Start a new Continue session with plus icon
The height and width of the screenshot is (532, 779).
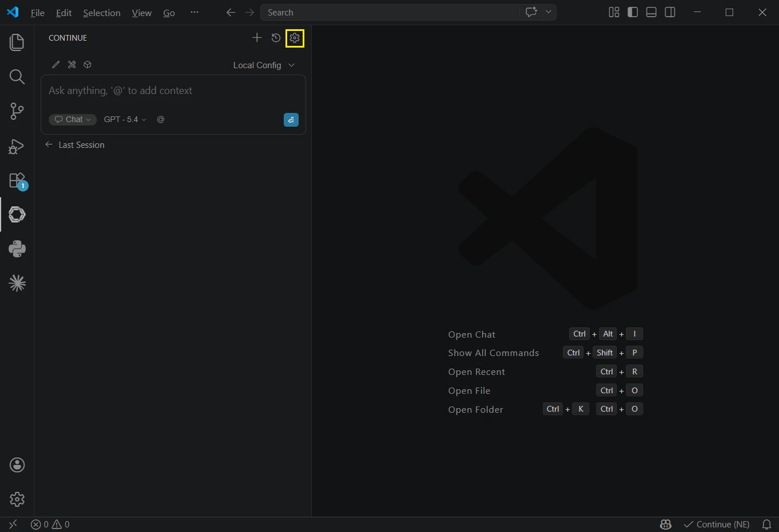pyautogui.click(x=257, y=38)
